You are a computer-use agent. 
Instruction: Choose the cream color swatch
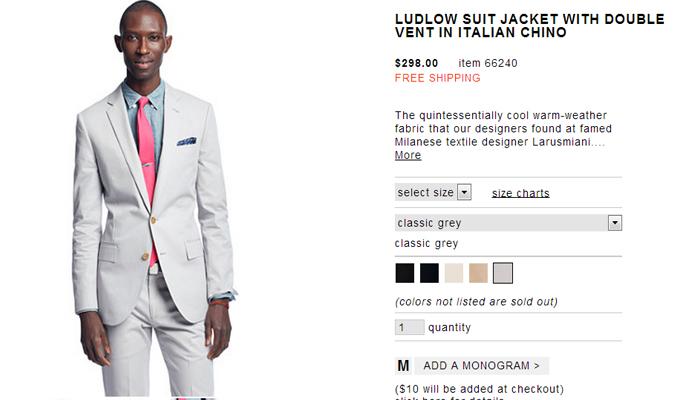click(454, 273)
